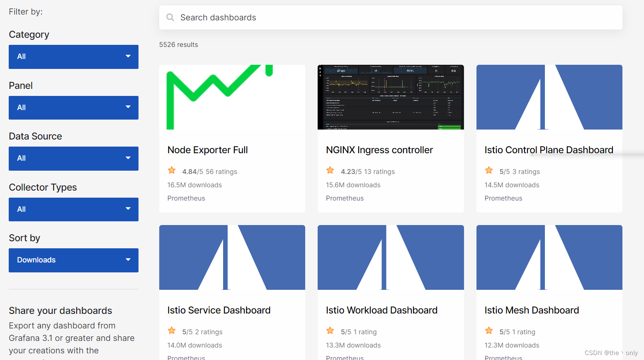
Task: Open the Collector Types filter dropdown
Action: (73, 210)
